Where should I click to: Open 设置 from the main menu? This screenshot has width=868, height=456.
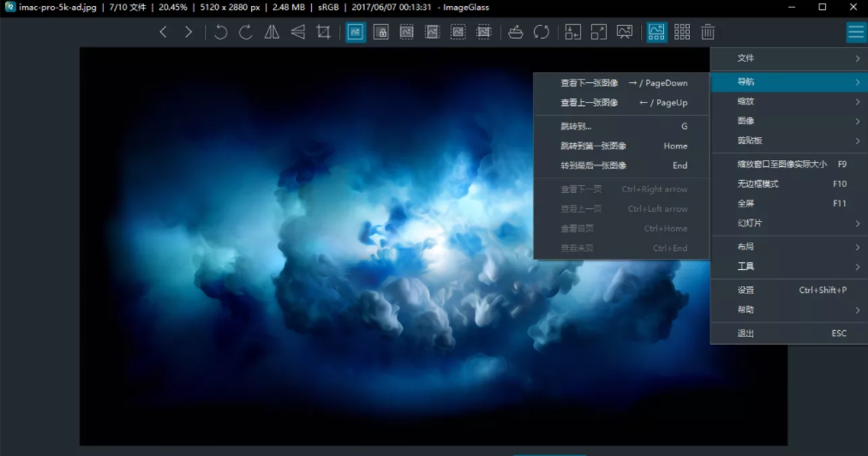tap(787, 290)
